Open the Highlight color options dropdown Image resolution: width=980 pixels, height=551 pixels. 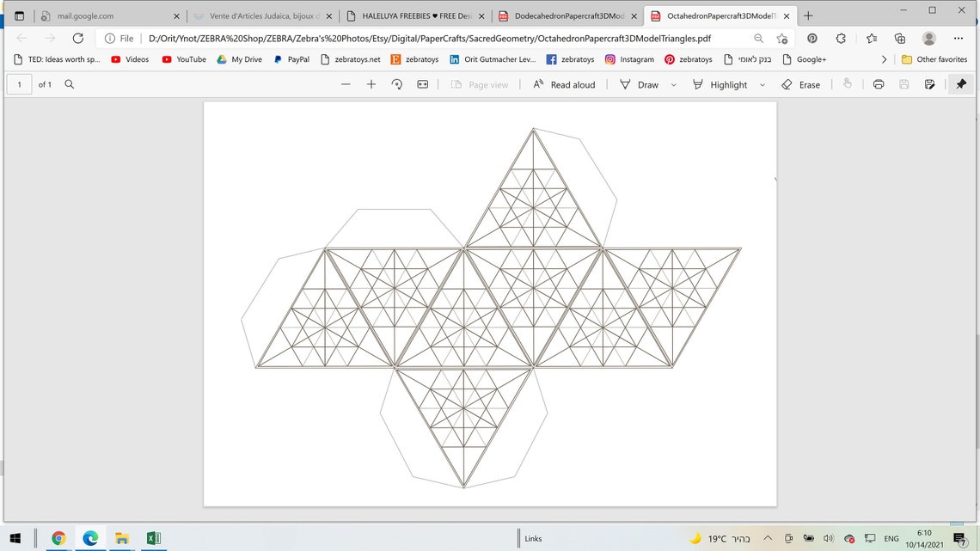click(x=762, y=84)
